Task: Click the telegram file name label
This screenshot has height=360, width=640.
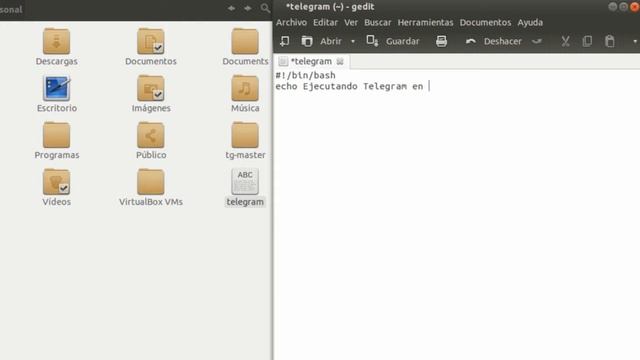Action: 245,202
